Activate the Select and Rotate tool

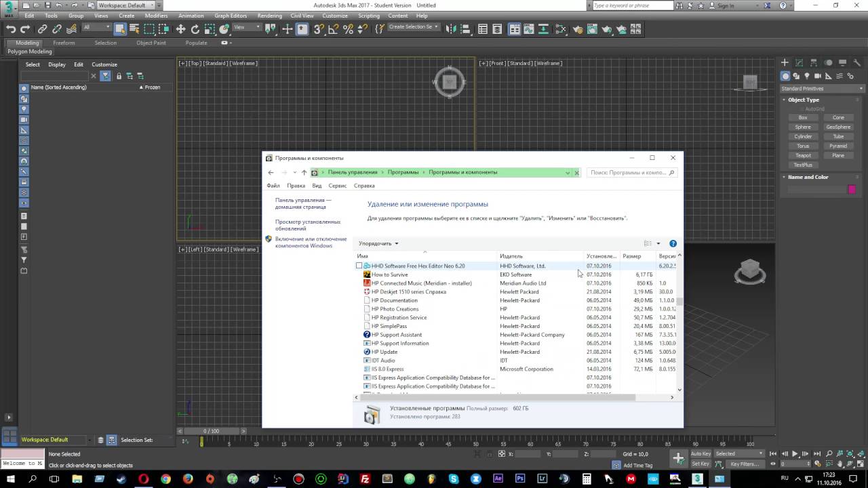click(195, 29)
